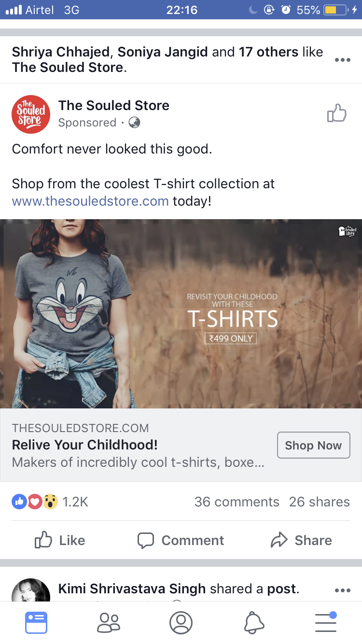Open options for Kimi Shrivastava Singh post
Image resolution: width=362 pixels, height=644 pixels.
pos(342,590)
